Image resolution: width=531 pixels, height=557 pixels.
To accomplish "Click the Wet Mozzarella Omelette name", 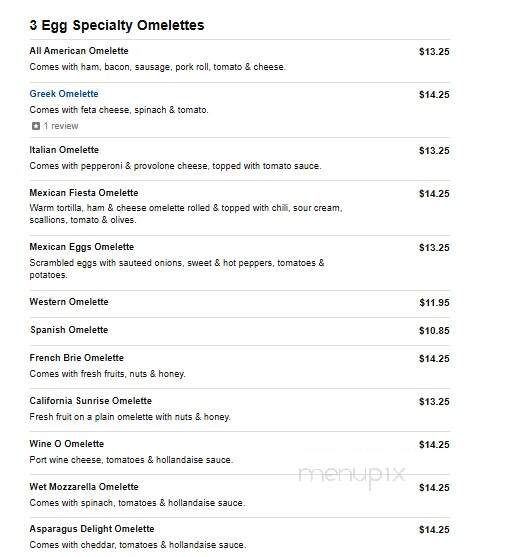I will tap(84, 487).
